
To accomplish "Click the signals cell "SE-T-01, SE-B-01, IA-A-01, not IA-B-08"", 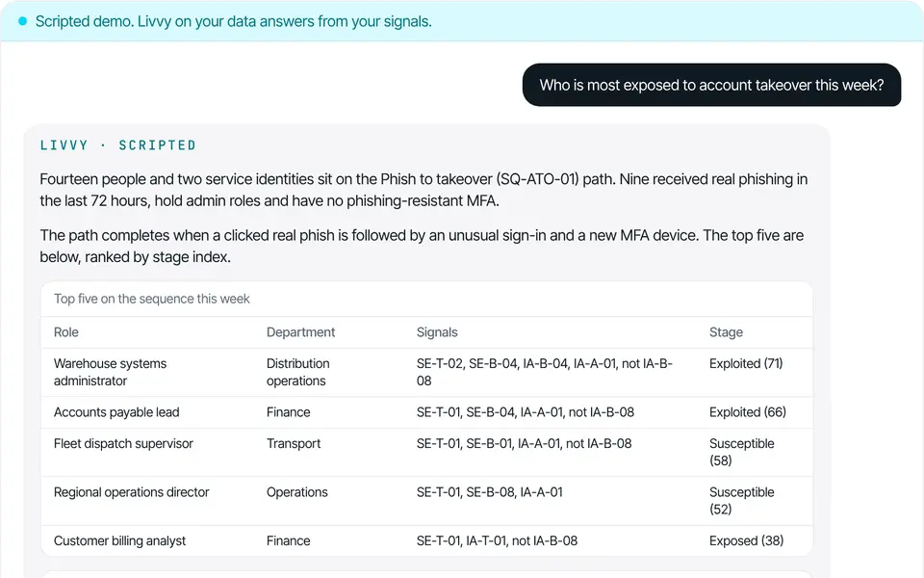I will point(524,443).
